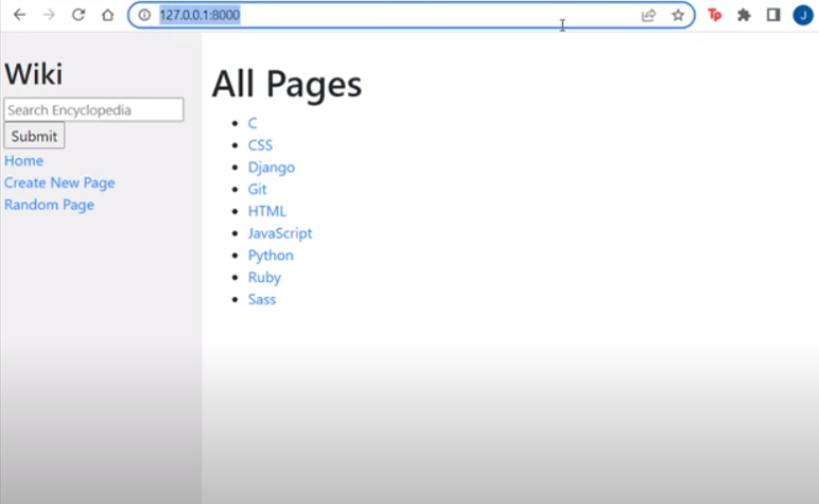This screenshot has width=819, height=504.
Task: Open the Python wiki page
Action: coord(271,255)
